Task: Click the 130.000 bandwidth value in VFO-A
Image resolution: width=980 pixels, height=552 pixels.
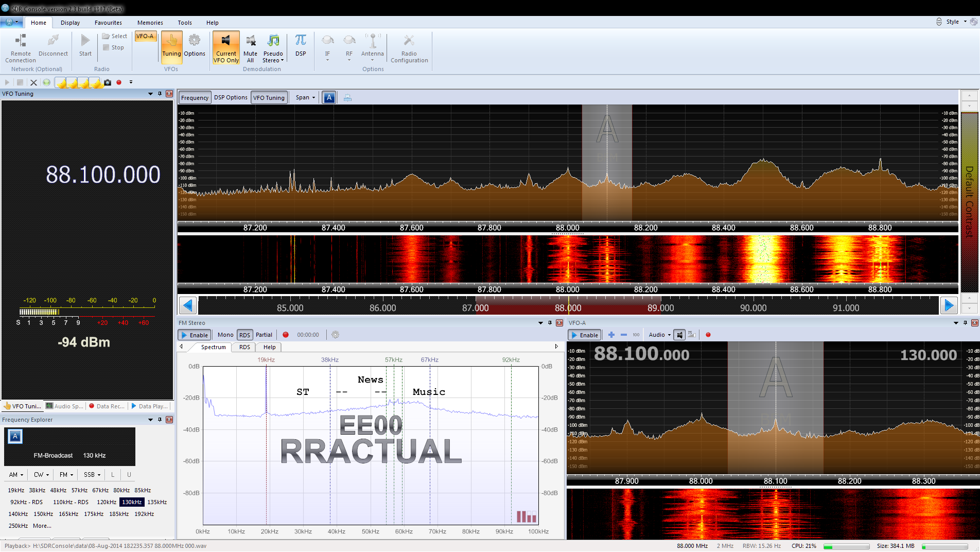Action: (928, 355)
